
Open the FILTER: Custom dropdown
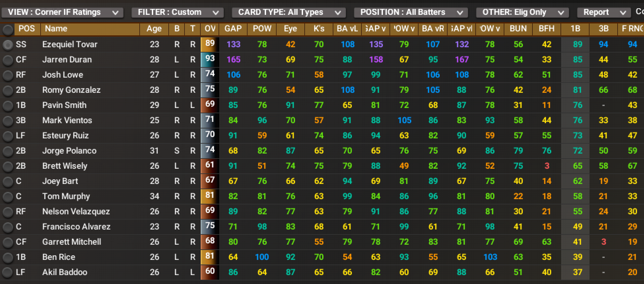point(178,13)
